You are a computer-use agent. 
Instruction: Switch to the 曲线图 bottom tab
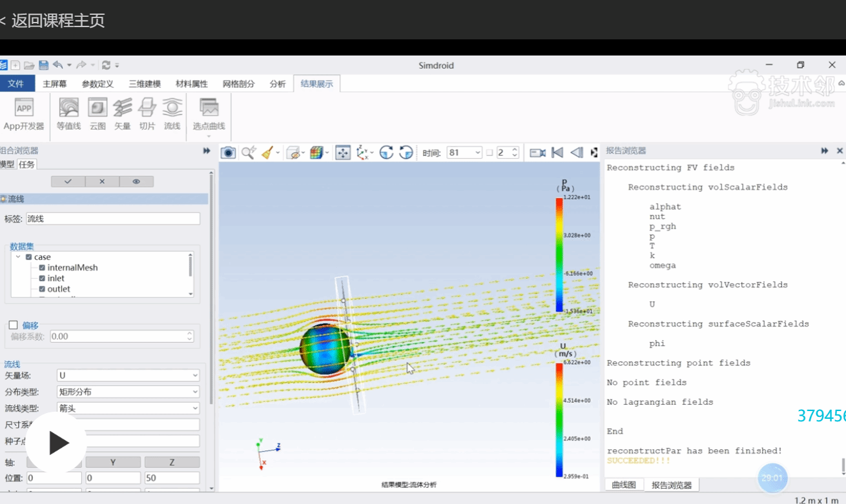click(x=624, y=485)
